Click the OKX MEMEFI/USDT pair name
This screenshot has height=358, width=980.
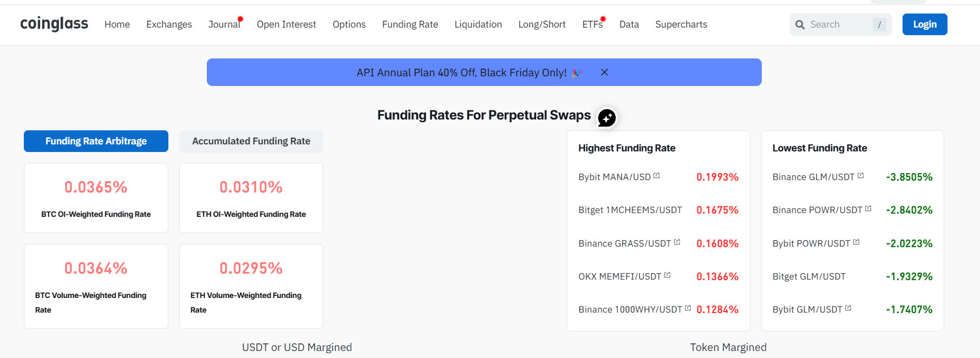(x=620, y=276)
